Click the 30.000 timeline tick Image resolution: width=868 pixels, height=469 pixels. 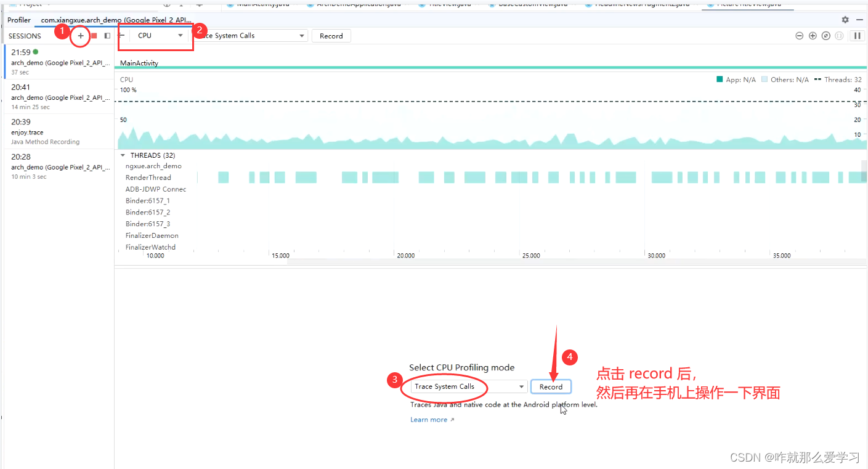point(656,256)
